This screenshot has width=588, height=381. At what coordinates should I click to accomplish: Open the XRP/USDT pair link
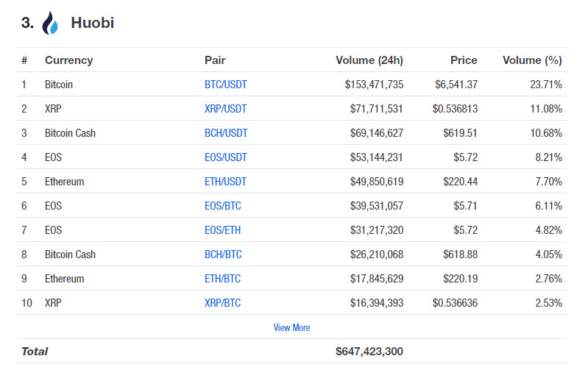click(225, 109)
